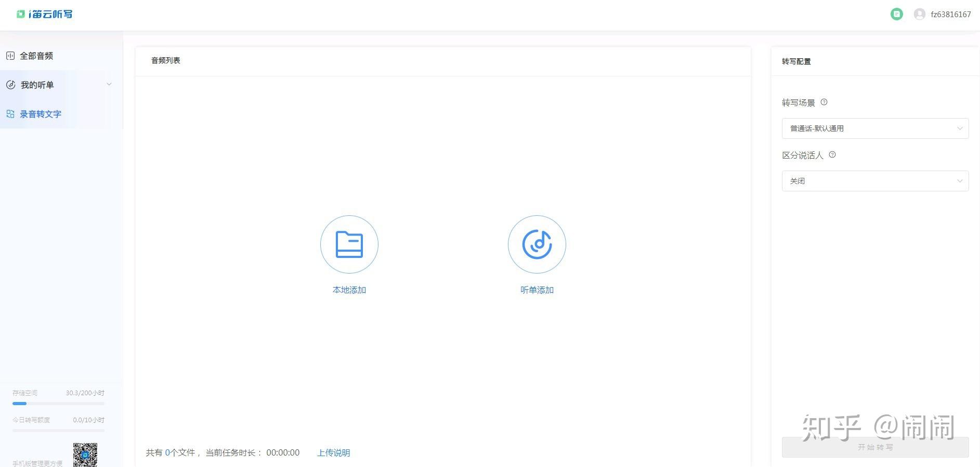The height and width of the screenshot is (467, 980).
Task: Click the user avatar icon
Action: point(919,14)
